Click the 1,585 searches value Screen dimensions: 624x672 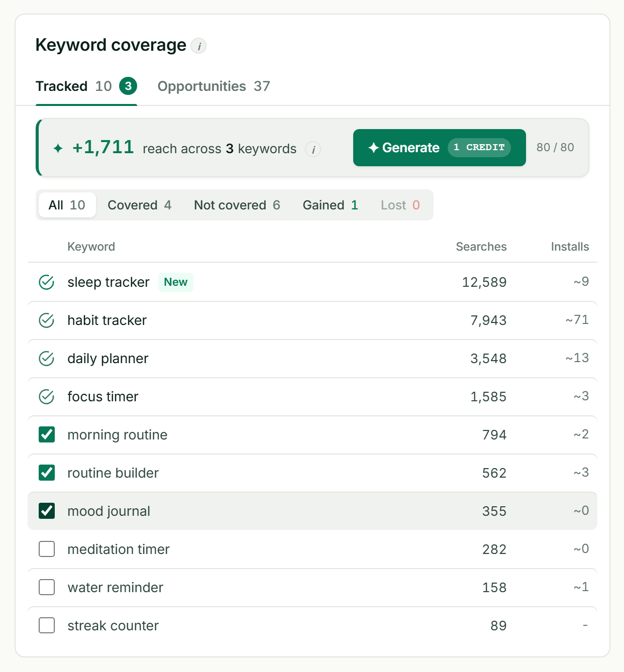pos(488,397)
